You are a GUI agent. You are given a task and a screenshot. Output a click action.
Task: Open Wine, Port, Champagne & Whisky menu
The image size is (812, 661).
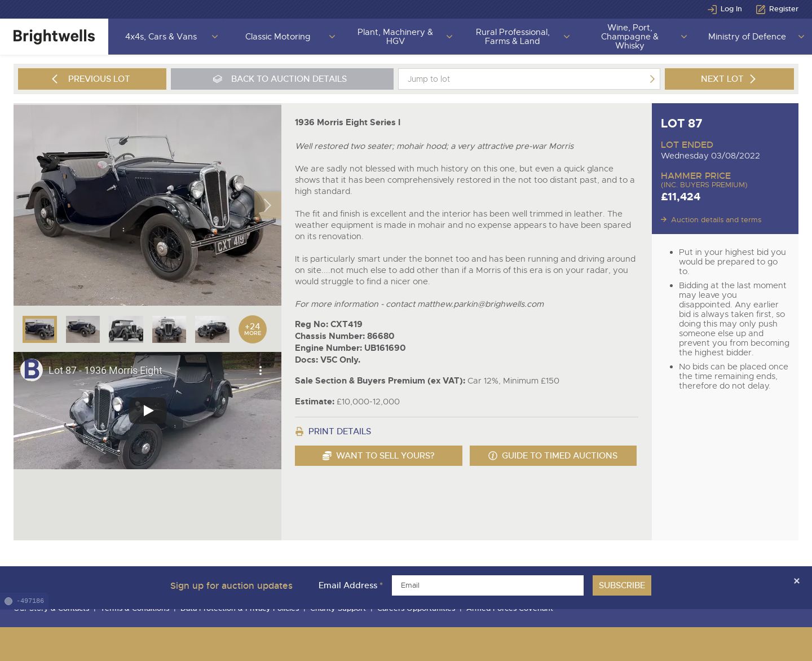(x=630, y=37)
